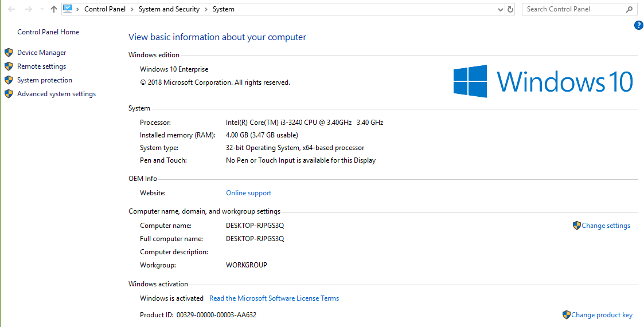644x327 pixels.
Task: Click Computer name value DESKTOP-RJPGS3Q
Action: click(x=255, y=226)
